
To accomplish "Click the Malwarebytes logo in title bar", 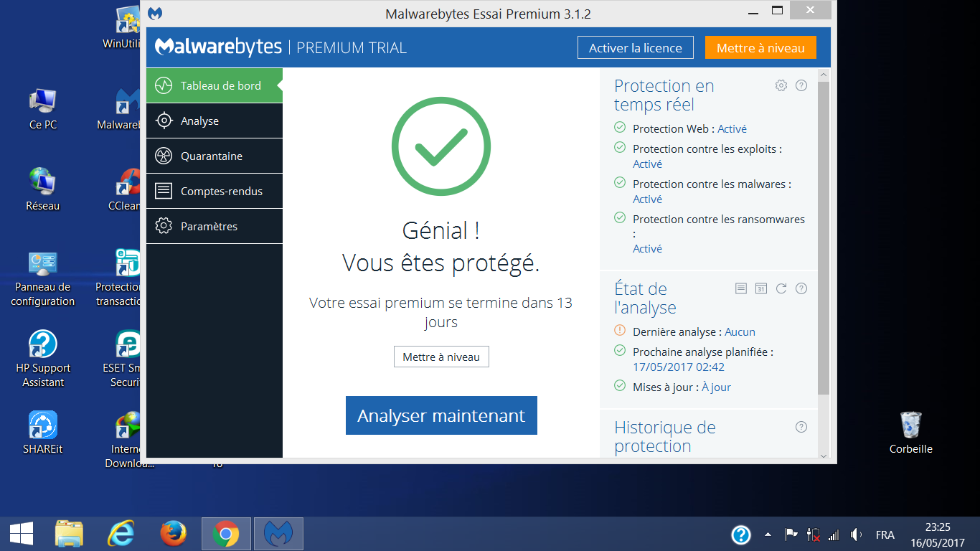I will (x=155, y=13).
